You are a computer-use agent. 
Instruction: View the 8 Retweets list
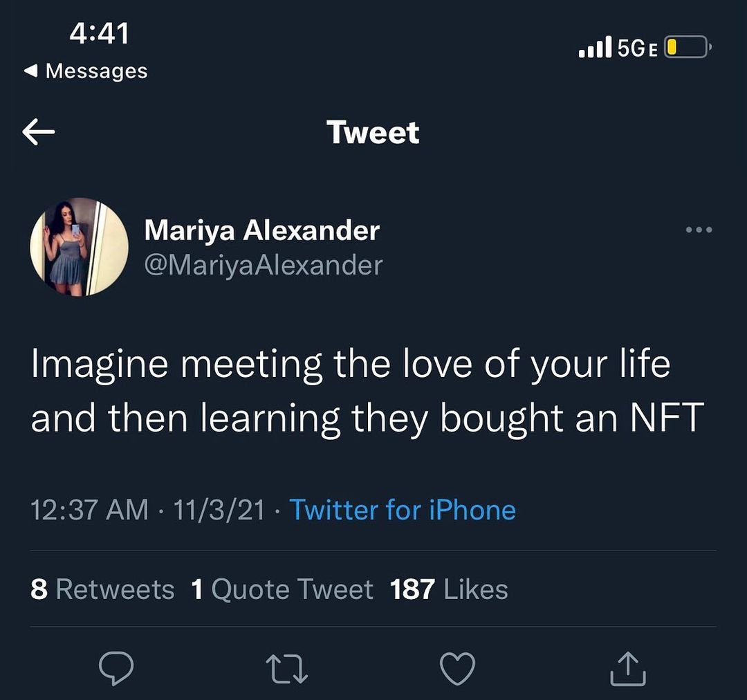(x=102, y=589)
